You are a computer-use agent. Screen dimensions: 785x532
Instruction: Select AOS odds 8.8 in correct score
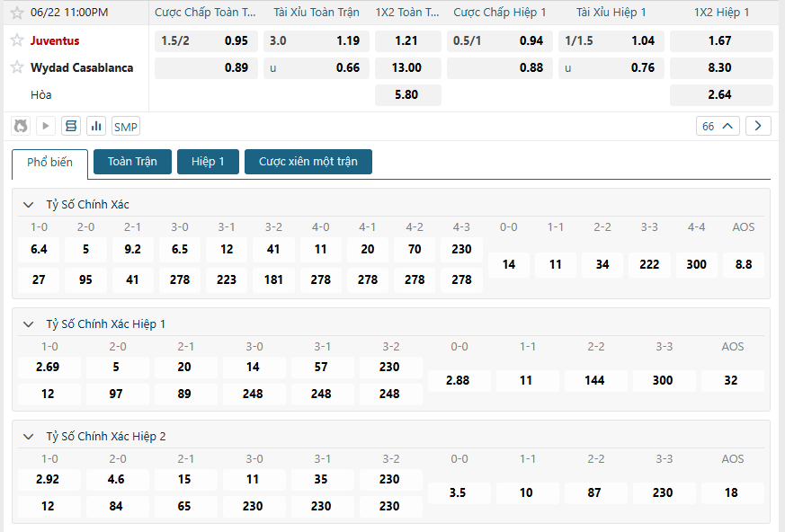click(x=743, y=265)
